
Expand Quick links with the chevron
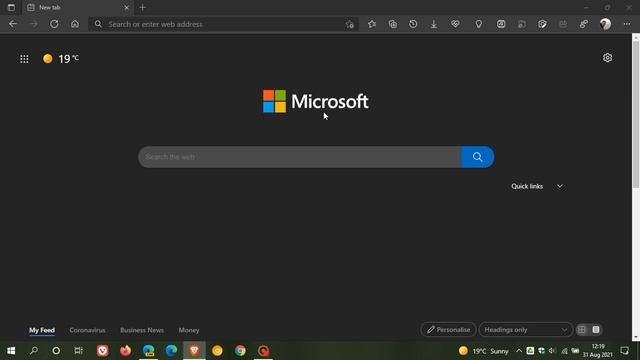click(560, 186)
